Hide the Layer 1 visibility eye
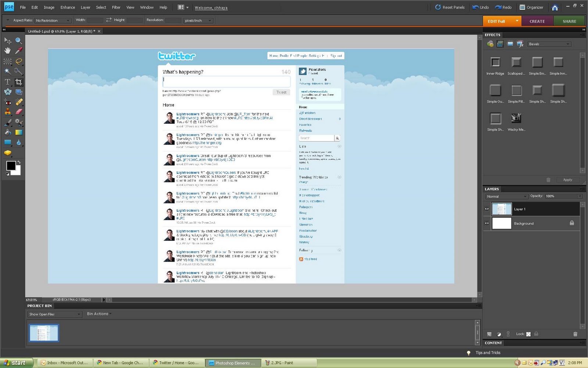Viewport: 588px width, 368px height. pos(487,209)
